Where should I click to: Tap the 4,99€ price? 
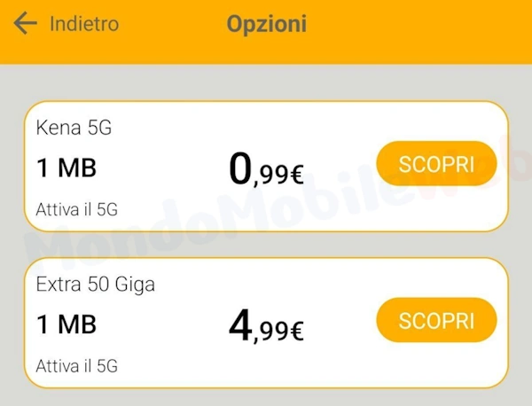pyautogui.click(x=266, y=327)
